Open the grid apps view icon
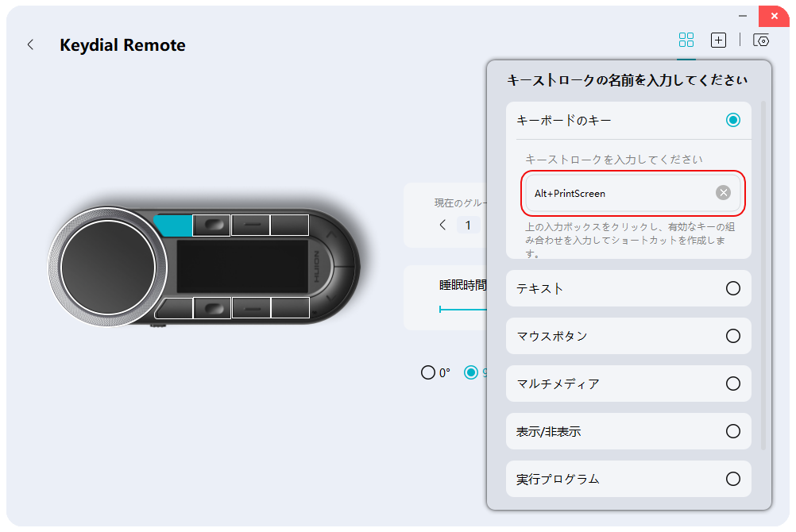Viewport: 796px width, 532px height. [686, 40]
